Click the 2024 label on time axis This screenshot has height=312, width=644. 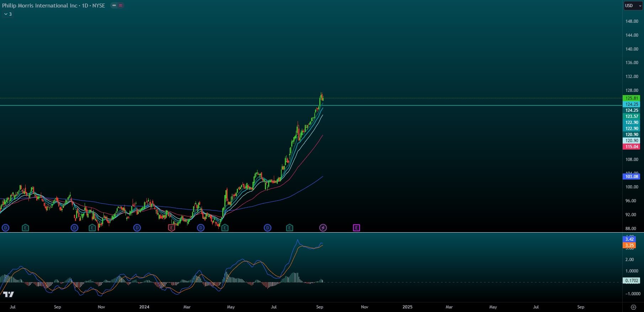coord(144,307)
